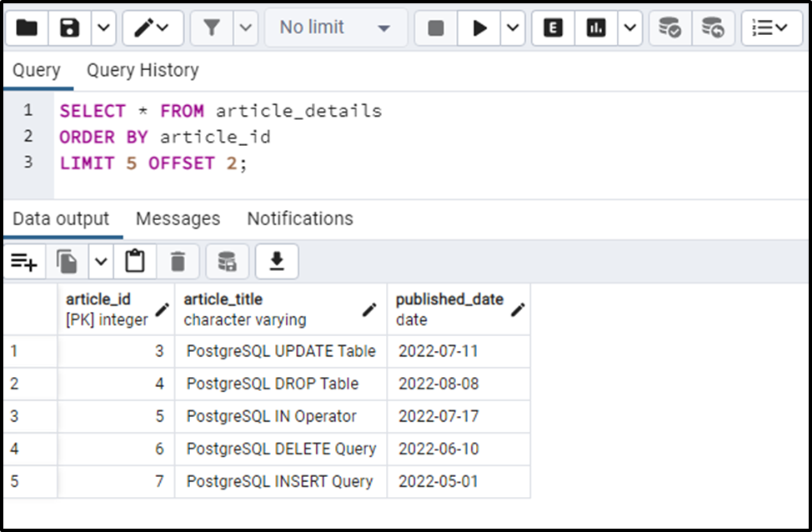The width and height of the screenshot is (812, 532).
Task: Edit the article_title column header
Action: coord(369,308)
